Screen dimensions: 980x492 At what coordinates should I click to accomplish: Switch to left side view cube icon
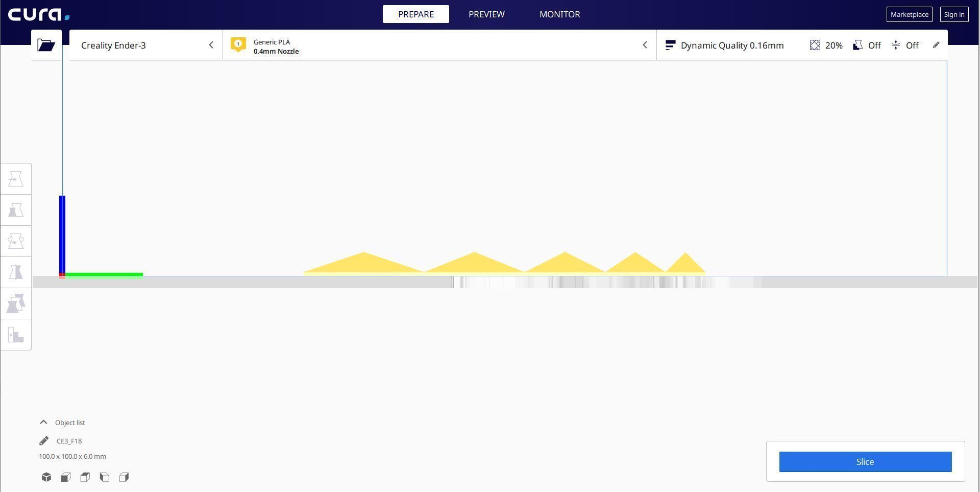point(105,477)
